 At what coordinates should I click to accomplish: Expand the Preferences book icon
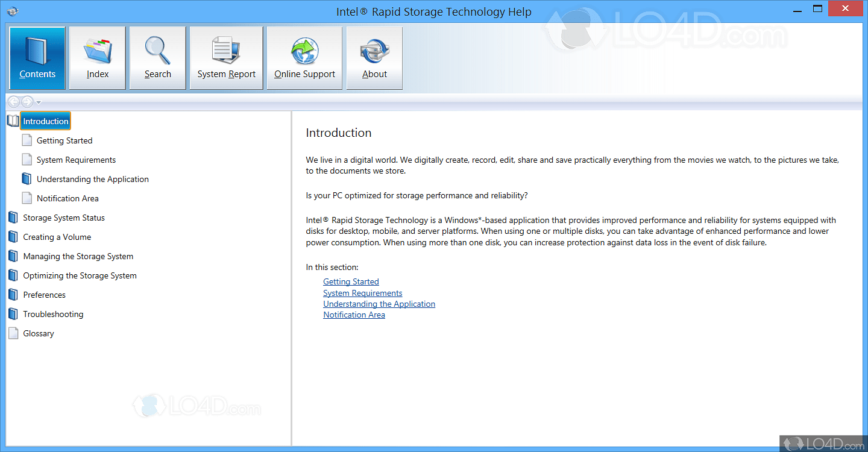(13, 295)
